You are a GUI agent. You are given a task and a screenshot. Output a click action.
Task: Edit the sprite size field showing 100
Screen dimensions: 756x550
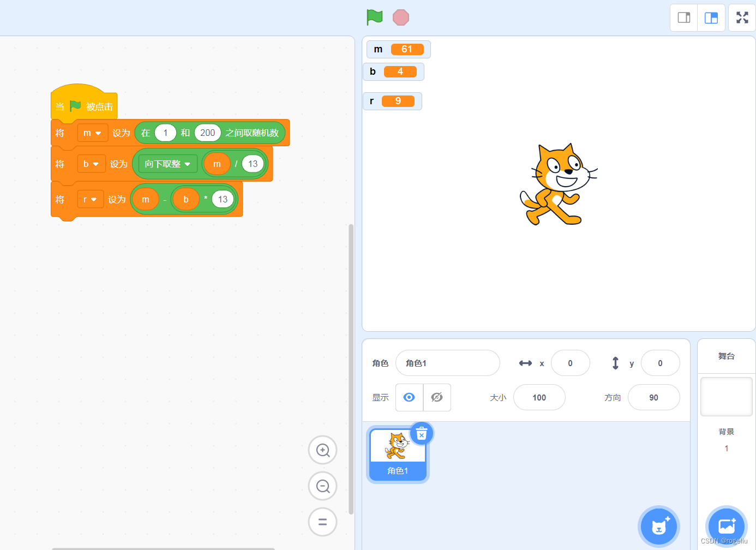pyautogui.click(x=539, y=397)
